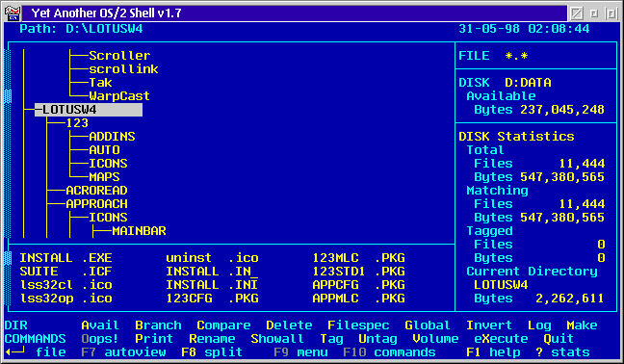This screenshot has width=624, height=364.
Task: Select the ACROREAD folder
Action: click(x=96, y=191)
